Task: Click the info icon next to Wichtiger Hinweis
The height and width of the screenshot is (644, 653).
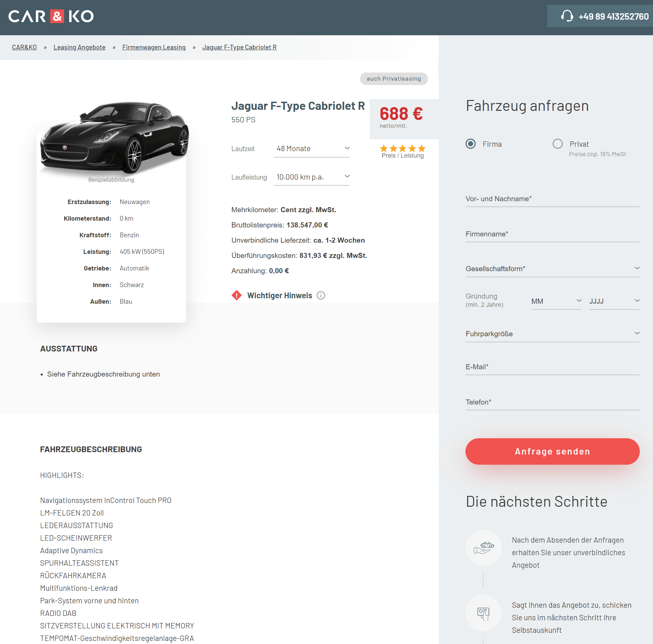Action: [x=321, y=296]
